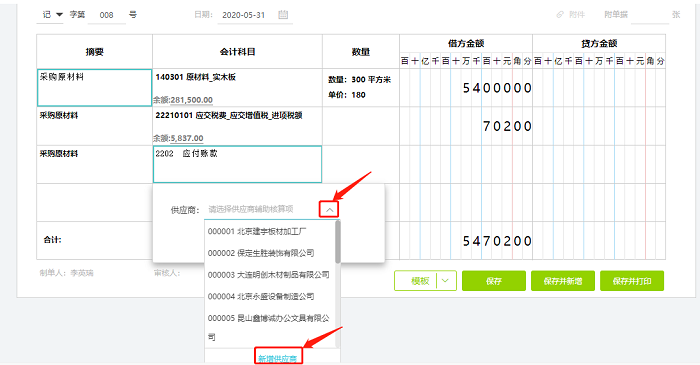
Task: Click the account field 2202 应付账款
Action: 238,164
